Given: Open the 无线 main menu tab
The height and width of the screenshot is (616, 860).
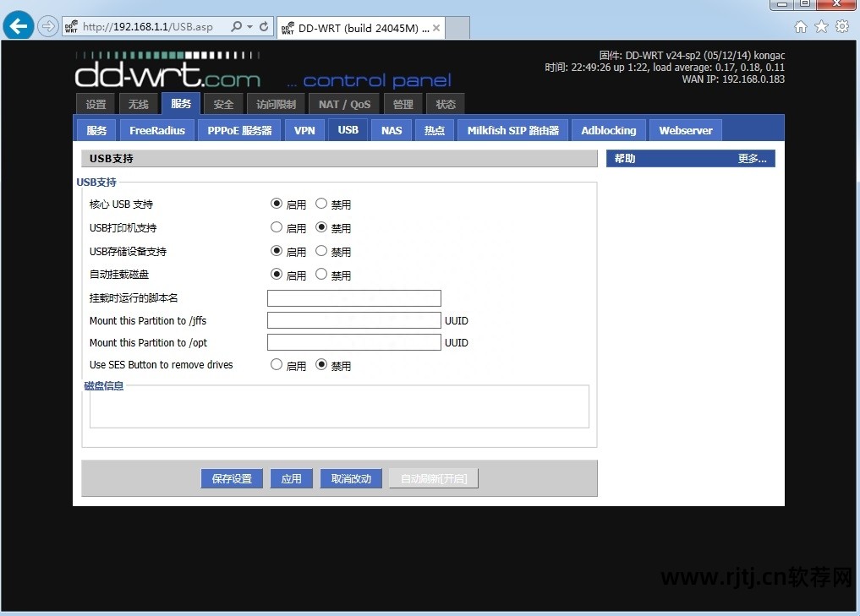Looking at the screenshot, I should 138,104.
